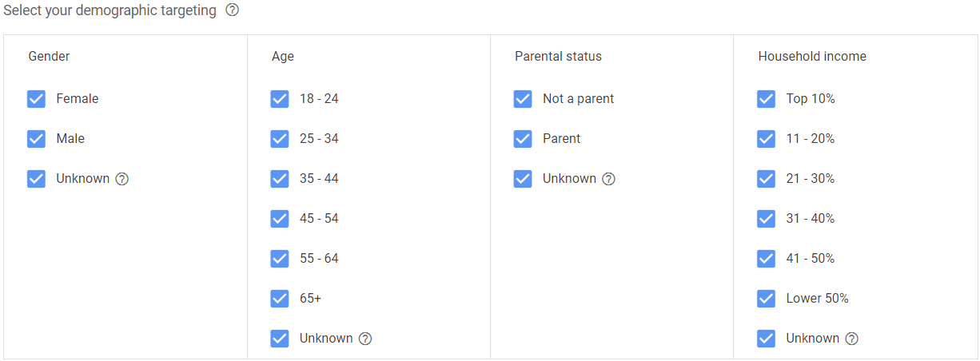
Task: Uncheck the Female gender checkbox
Action: point(36,99)
